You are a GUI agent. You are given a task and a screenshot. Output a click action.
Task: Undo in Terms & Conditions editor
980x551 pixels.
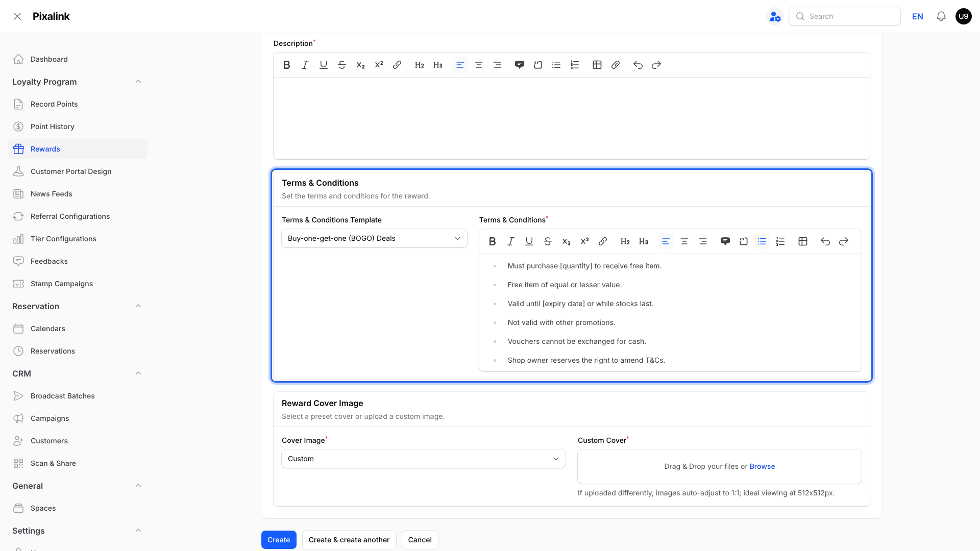825,241
